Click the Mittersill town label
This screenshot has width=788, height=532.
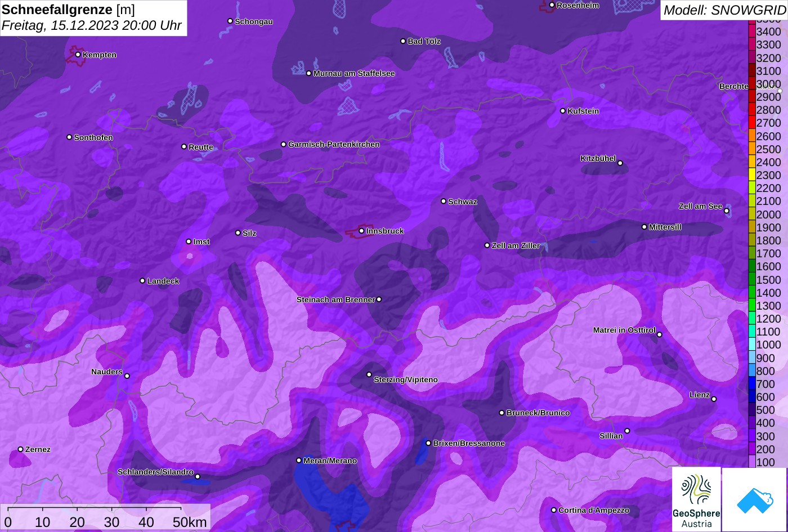pos(665,227)
